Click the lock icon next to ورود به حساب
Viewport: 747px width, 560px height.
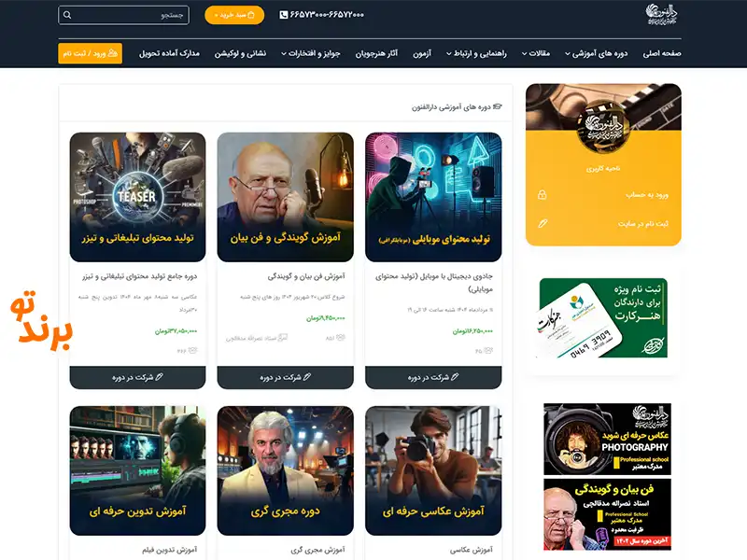point(543,195)
